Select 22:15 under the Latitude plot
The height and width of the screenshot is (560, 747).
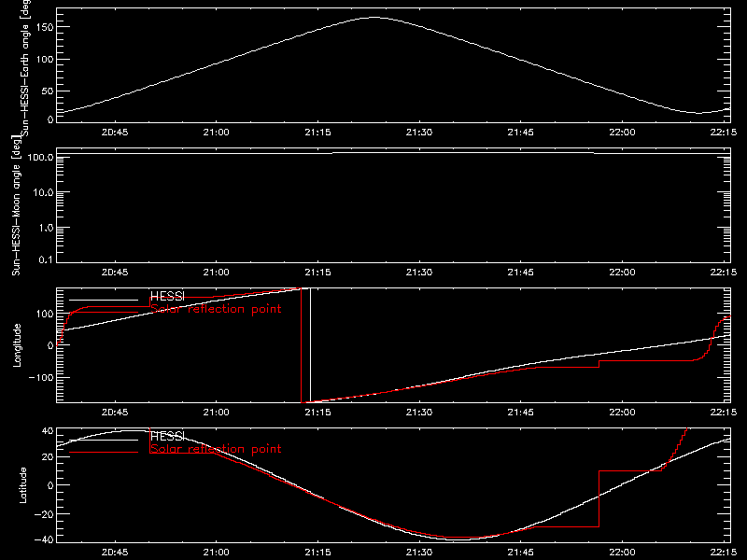[x=723, y=553]
